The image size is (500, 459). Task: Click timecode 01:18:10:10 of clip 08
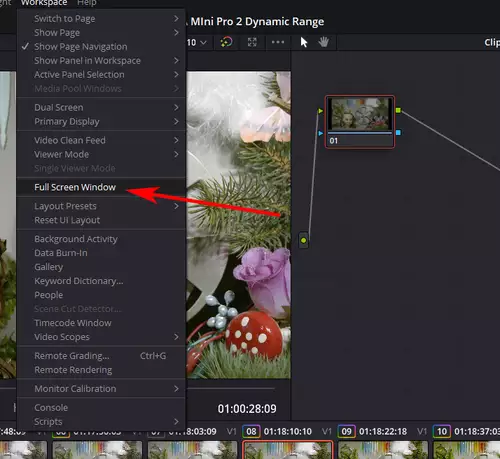[x=288, y=431]
